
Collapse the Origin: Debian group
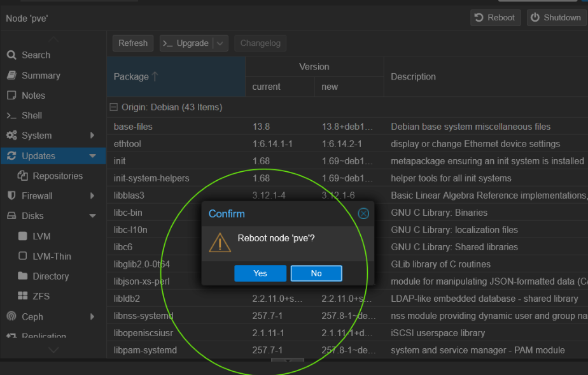(113, 107)
